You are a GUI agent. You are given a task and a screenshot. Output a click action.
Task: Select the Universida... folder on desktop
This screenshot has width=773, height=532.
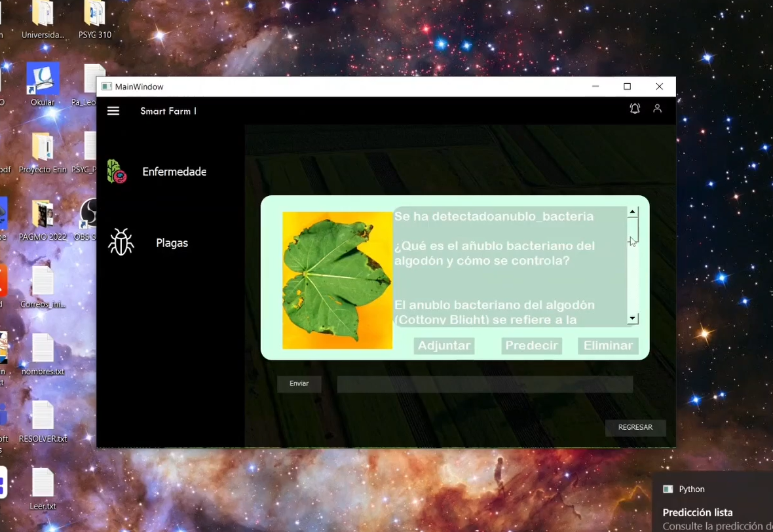(x=43, y=20)
